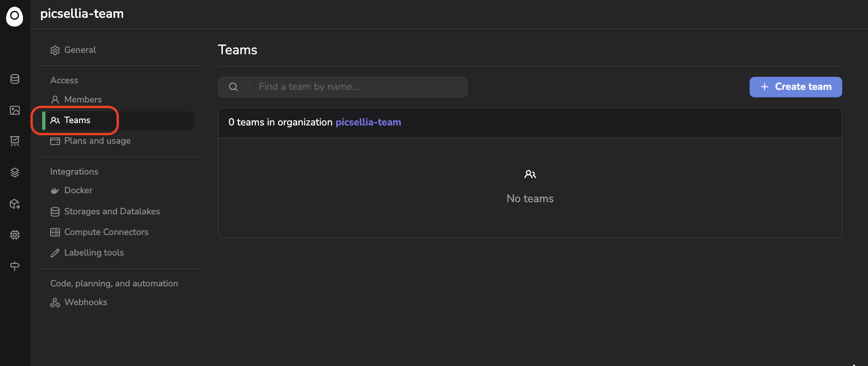Click the signpost icon in left rail

[15, 266]
